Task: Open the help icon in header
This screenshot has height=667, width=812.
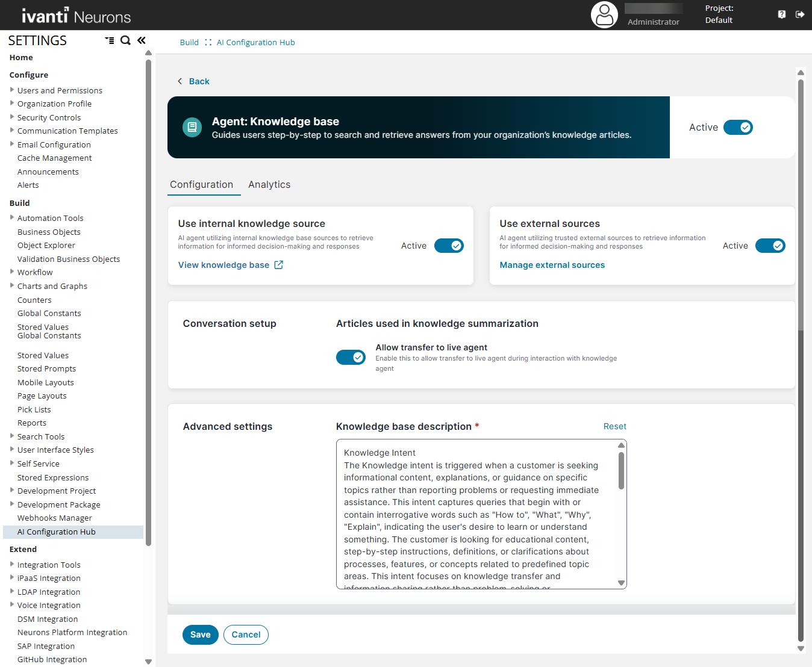Action: click(x=781, y=14)
